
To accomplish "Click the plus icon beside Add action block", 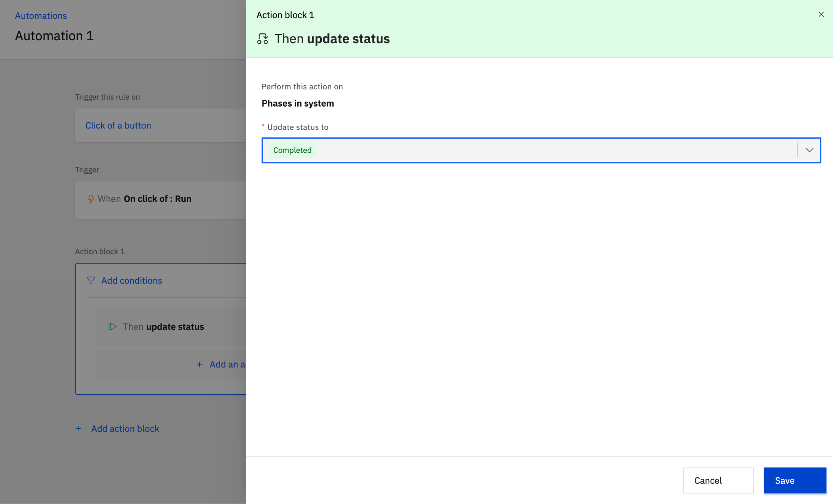I will click(78, 429).
